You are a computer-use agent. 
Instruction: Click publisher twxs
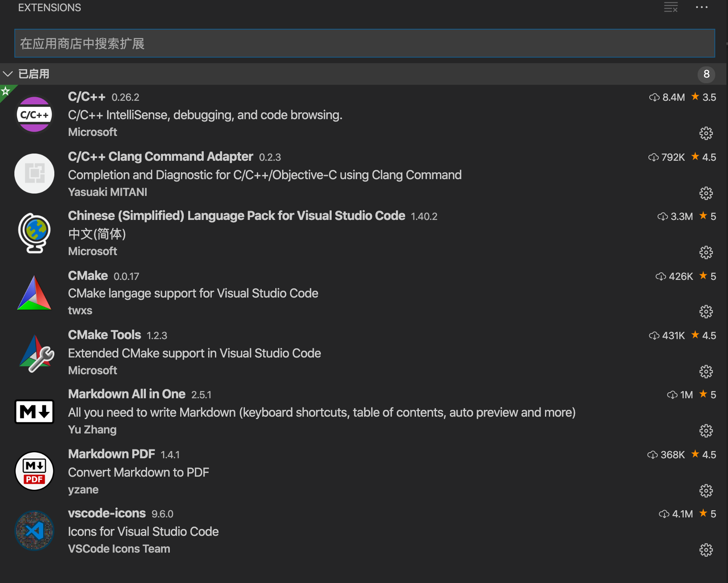click(80, 310)
